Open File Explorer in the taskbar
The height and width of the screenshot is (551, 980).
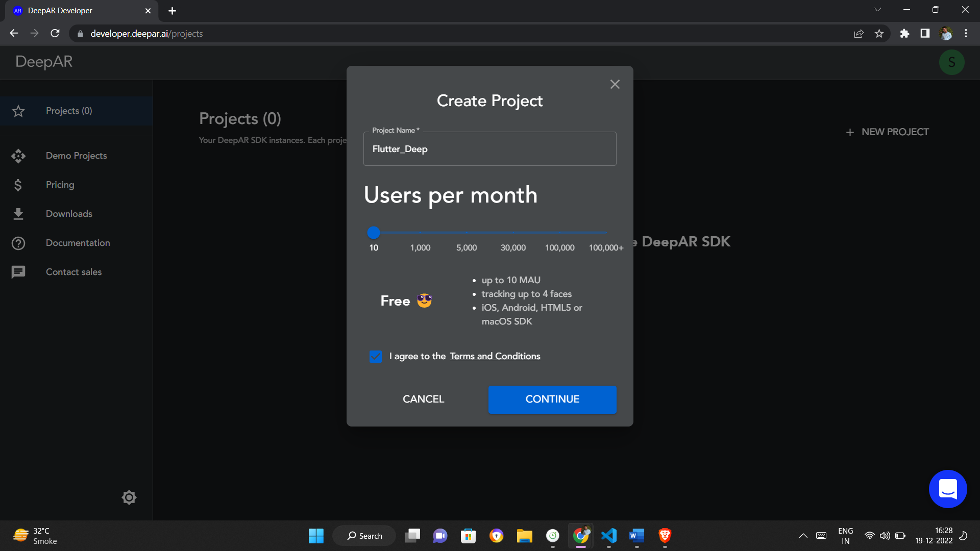(x=524, y=536)
